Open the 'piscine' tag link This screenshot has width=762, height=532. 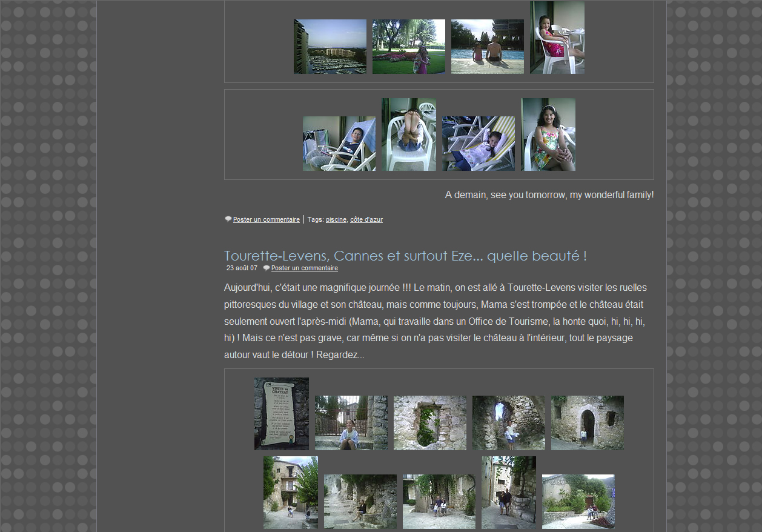336,219
